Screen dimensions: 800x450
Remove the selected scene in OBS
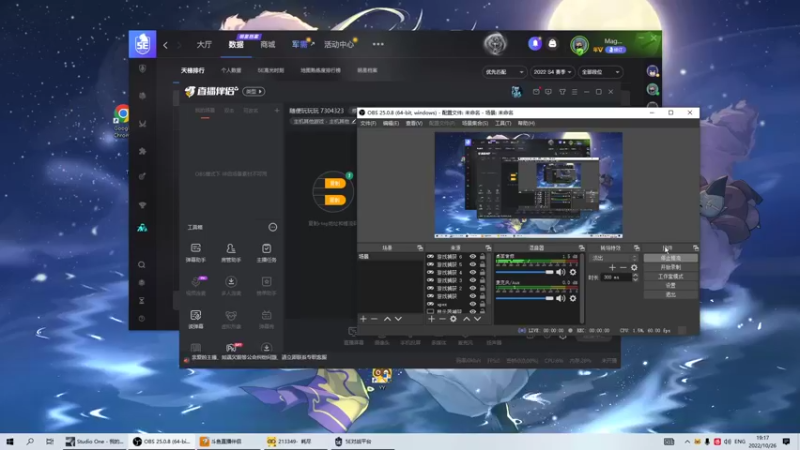tap(374, 319)
